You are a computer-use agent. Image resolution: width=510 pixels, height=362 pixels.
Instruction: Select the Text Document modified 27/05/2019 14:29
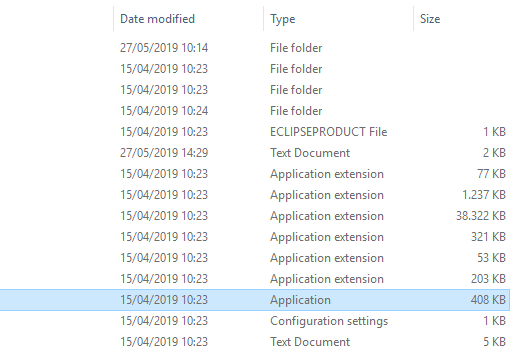pyautogui.click(x=255, y=153)
